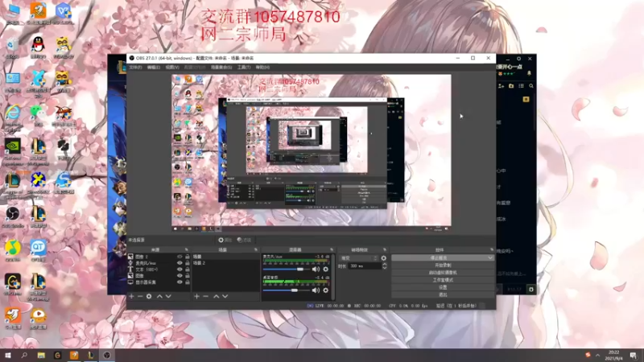Move the selected scene down
The height and width of the screenshot is (362, 644).
[x=225, y=296]
